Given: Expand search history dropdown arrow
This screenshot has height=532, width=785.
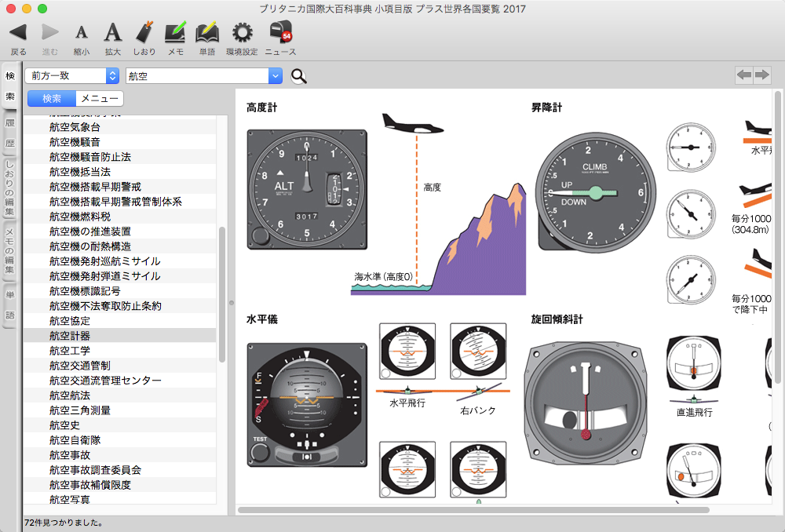Looking at the screenshot, I should [x=275, y=76].
